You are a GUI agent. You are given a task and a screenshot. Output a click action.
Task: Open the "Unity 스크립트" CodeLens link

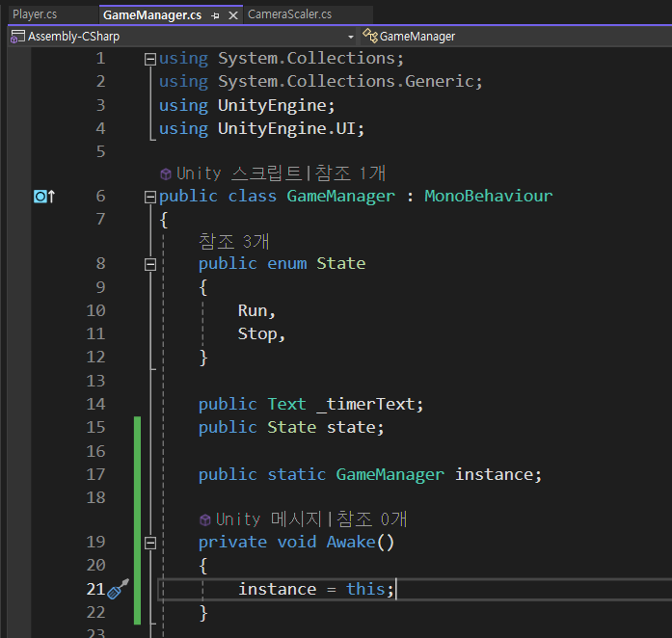coord(239,173)
